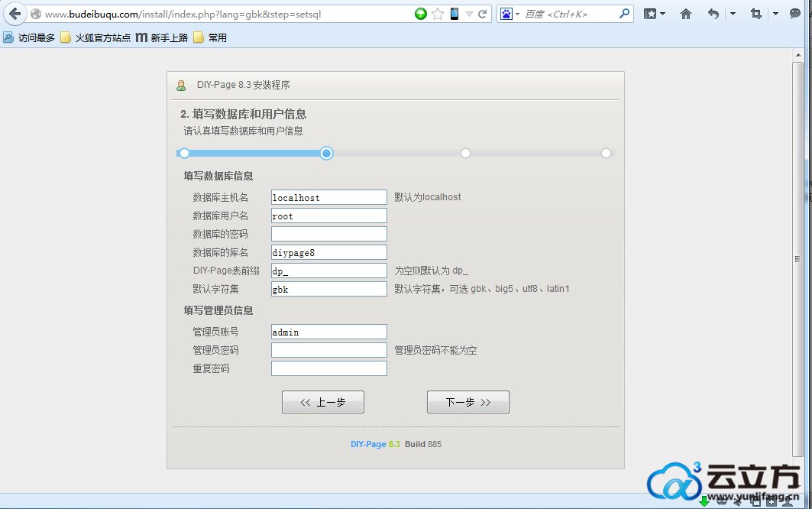
Task: Click the '管理员密码不能为空' hint text
Action: click(435, 350)
